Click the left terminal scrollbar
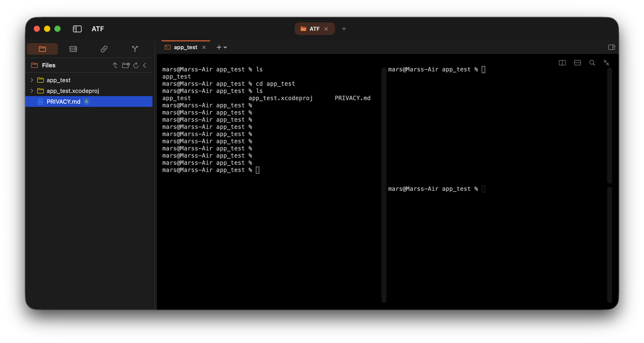Viewport: 644px width, 343px height. [x=384, y=185]
